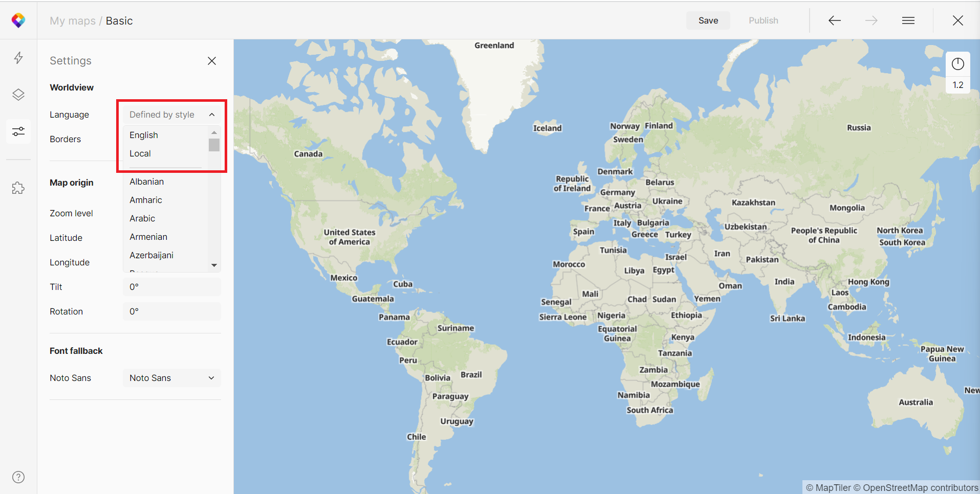
Task: Open the hamburger menu icon
Action: 908,20
